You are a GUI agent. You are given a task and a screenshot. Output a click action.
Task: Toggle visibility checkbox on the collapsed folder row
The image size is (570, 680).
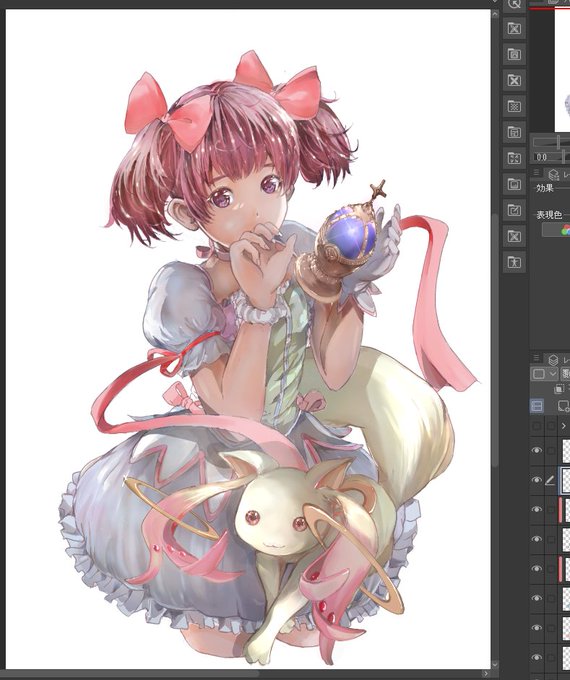point(537,426)
